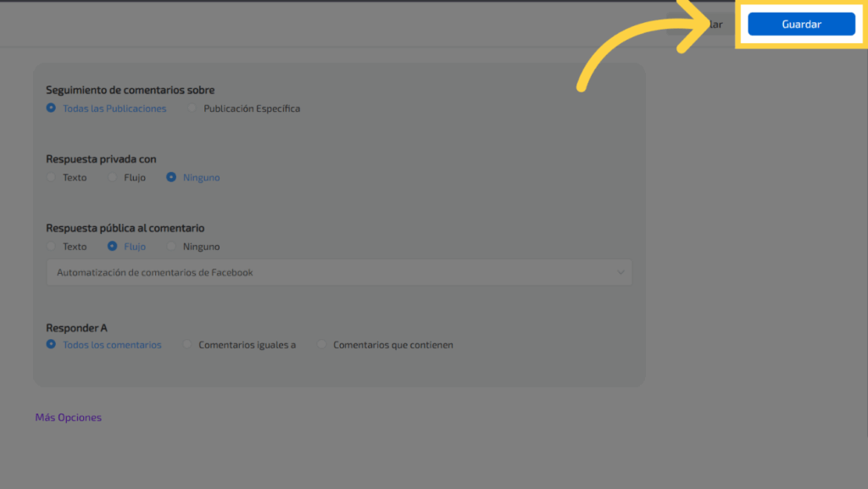This screenshot has width=868, height=489.
Task: Click the partially hidden Cancelar button
Action: [x=715, y=25]
